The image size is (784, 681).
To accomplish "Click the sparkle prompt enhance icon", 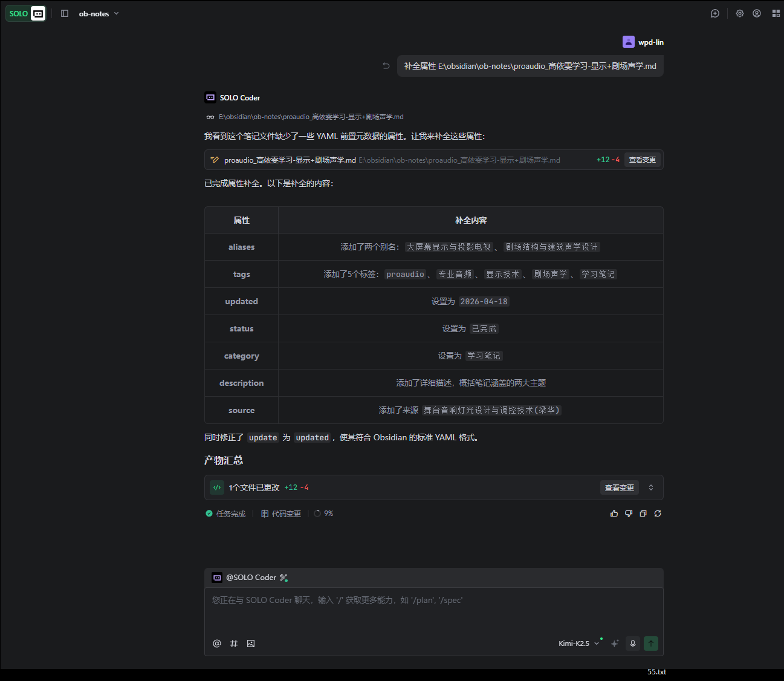I will 615,644.
